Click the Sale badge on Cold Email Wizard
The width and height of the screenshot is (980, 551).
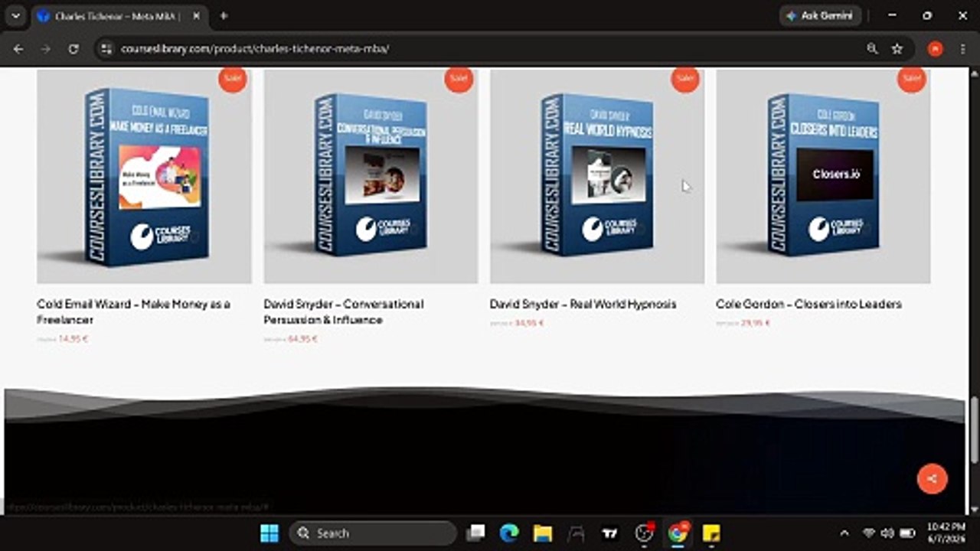click(233, 78)
